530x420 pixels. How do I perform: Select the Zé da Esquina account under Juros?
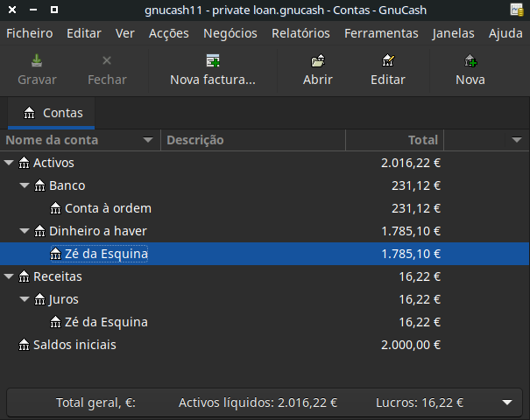[105, 322]
